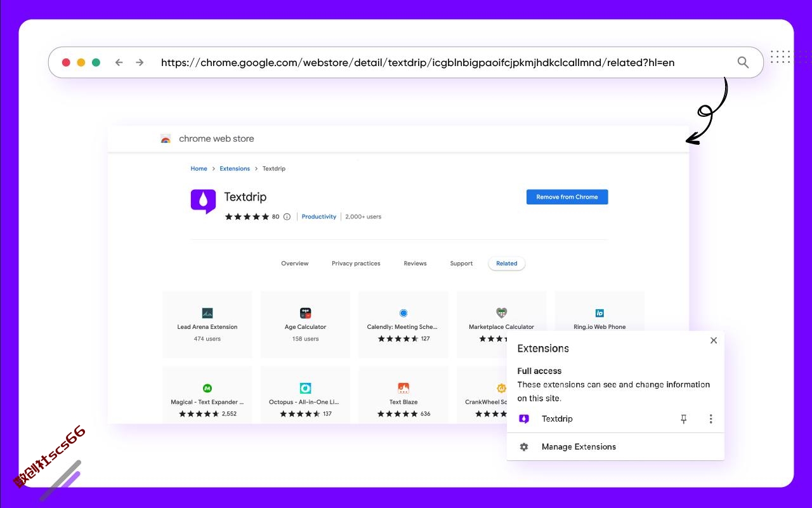Click the Calendly star rating row

(x=403, y=339)
